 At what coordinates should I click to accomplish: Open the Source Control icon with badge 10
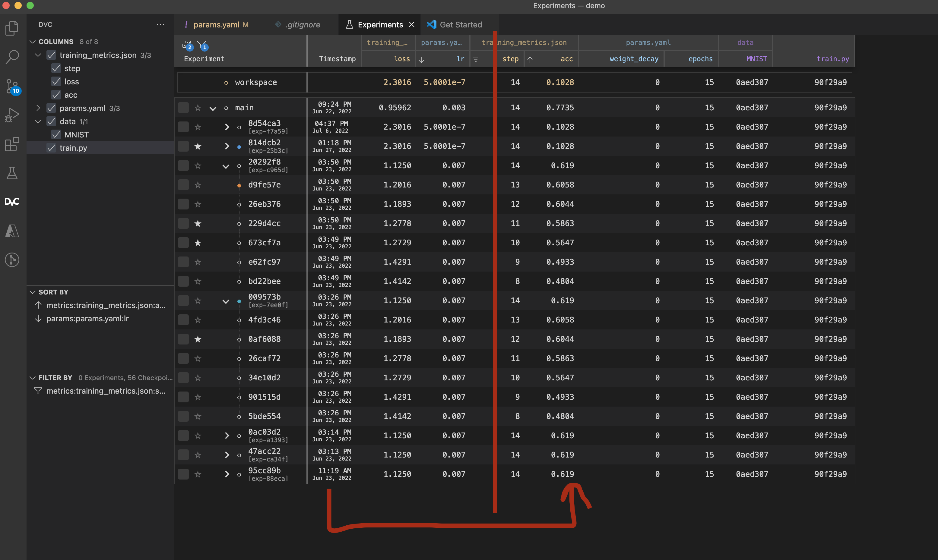pos(12,87)
